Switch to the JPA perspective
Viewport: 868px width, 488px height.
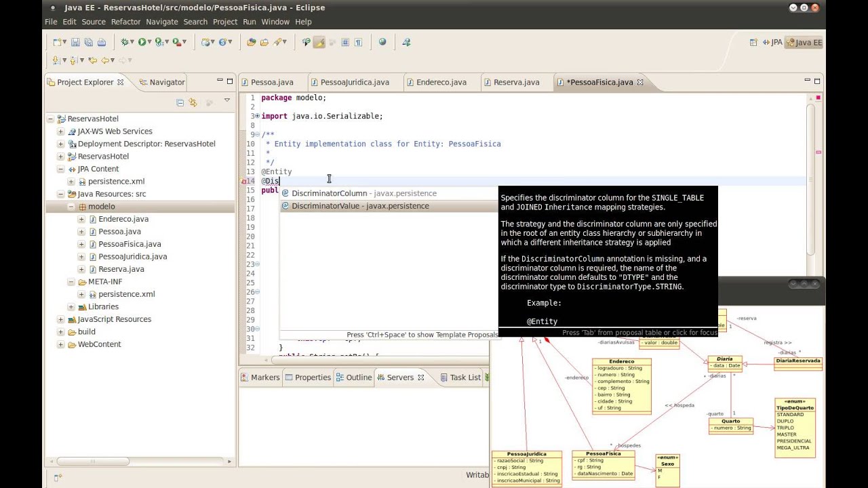tap(772, 42)
